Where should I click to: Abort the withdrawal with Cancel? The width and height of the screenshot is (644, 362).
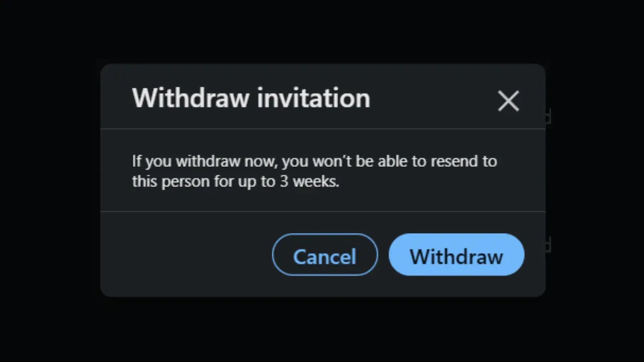coord(325,255)
